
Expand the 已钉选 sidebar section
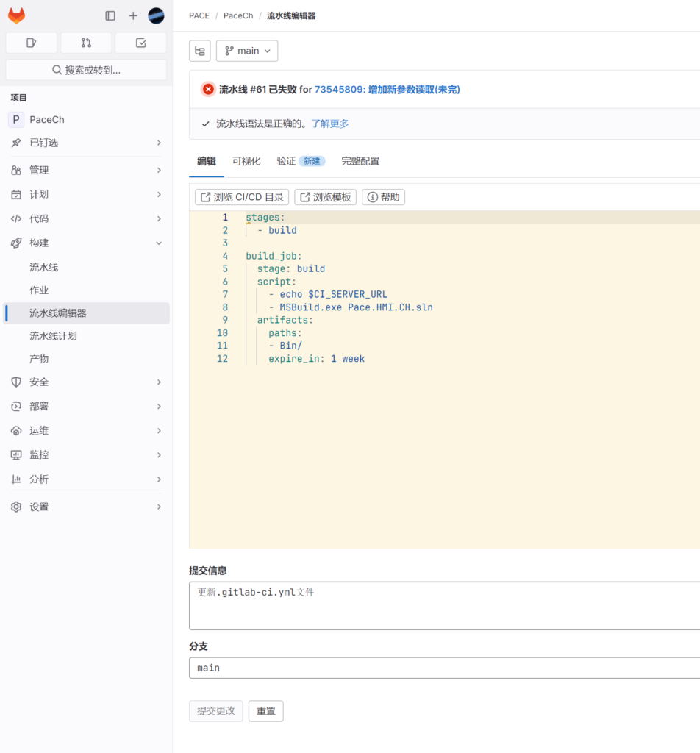pyautogui.click(x=86, y=143)
